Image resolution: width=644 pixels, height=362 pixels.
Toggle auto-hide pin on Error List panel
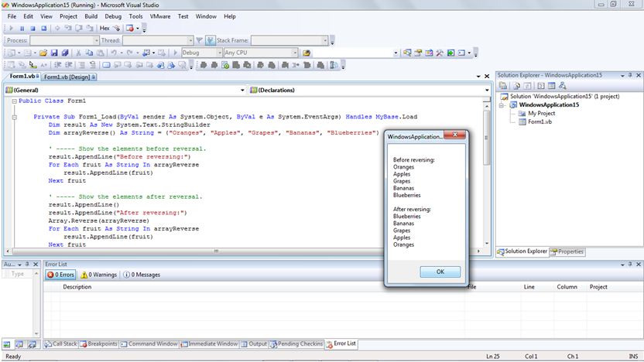coord(630,265)
